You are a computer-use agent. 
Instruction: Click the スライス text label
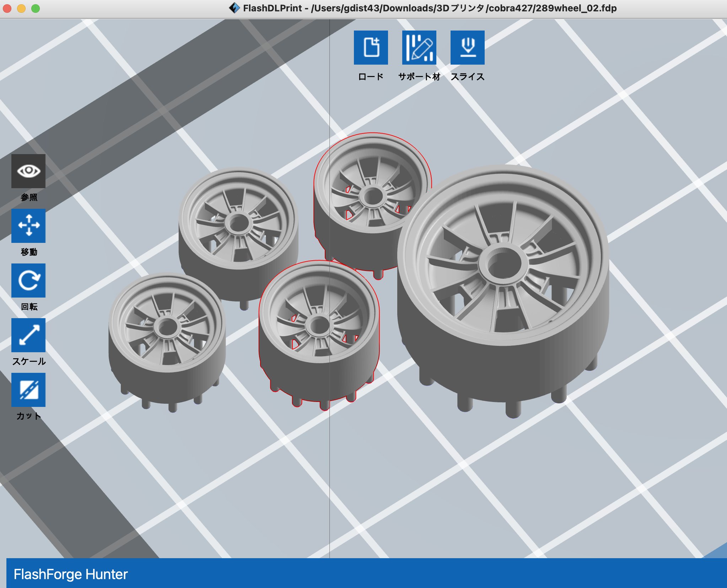coord(467,77)
